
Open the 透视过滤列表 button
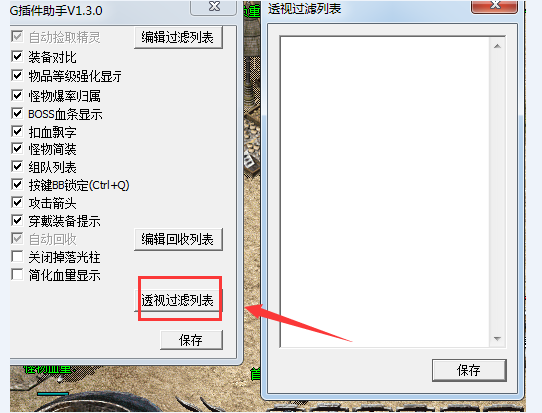click(178, 300)
